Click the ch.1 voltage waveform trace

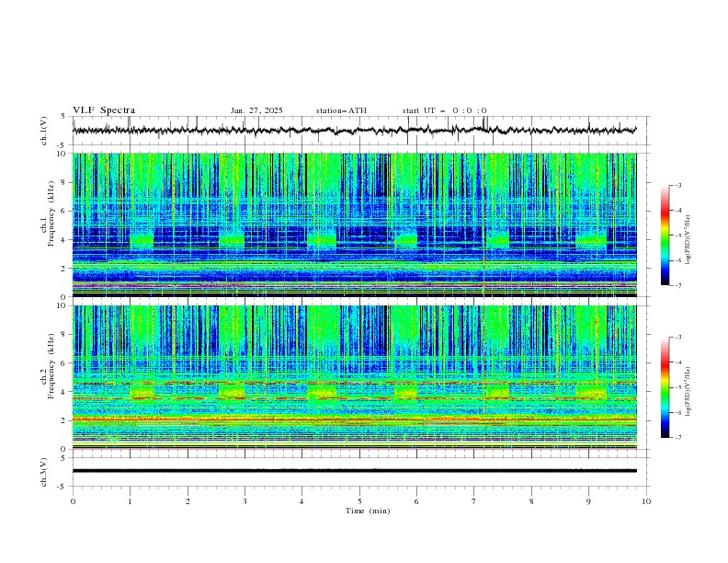coord(354,131)
